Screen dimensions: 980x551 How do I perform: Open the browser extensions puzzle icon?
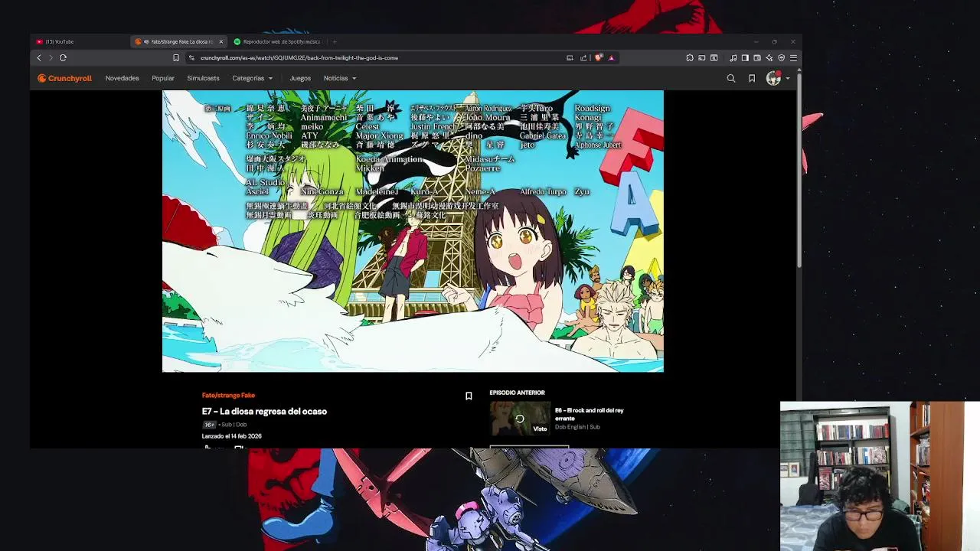click(x=690, y=57)
